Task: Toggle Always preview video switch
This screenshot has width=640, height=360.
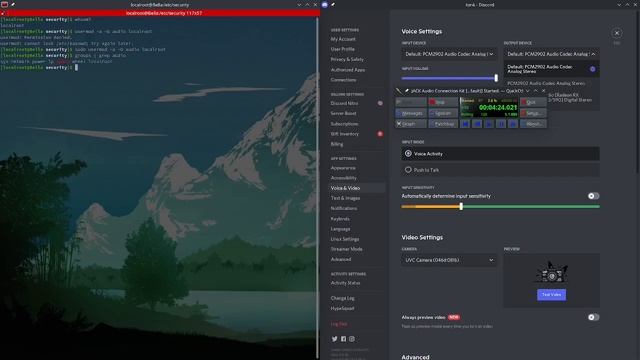Action: [x=593, y=317]
